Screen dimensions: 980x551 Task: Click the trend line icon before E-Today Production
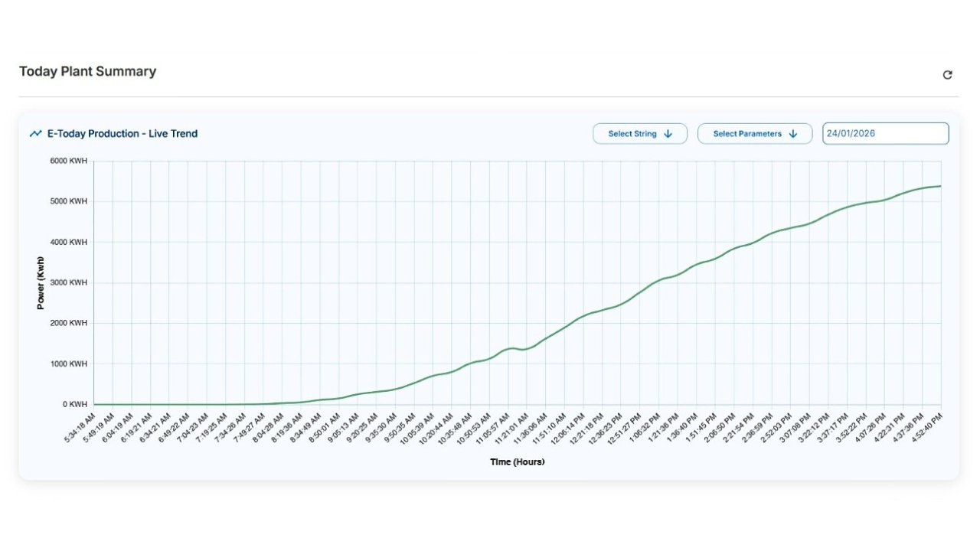point(35,134)
